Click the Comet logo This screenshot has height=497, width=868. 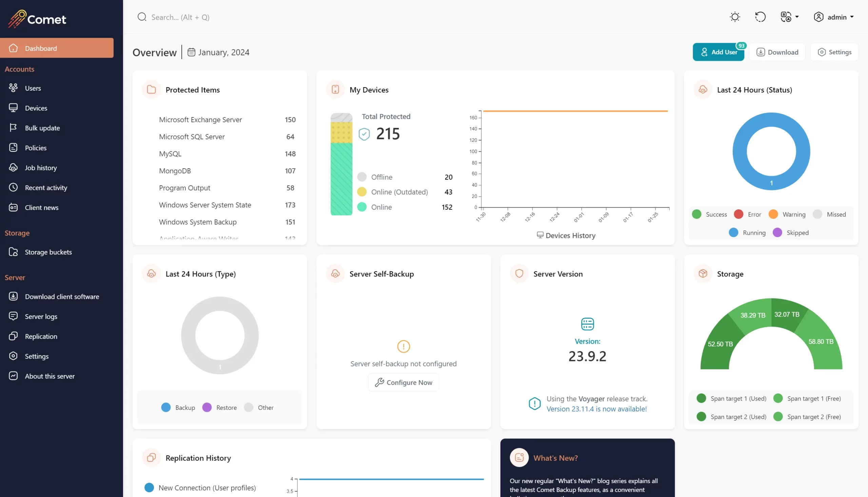tap(38, 19)
